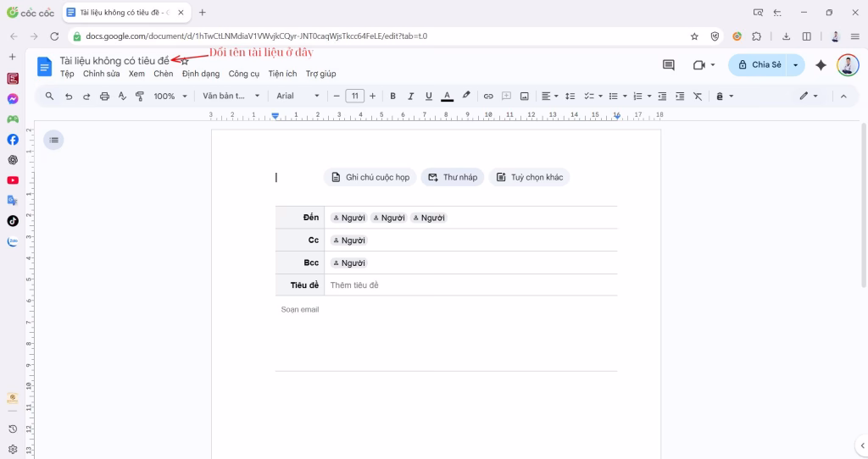Decrease font size with minus
The height and width of the screenshot is (459, 868).
[x=337, y=97]
